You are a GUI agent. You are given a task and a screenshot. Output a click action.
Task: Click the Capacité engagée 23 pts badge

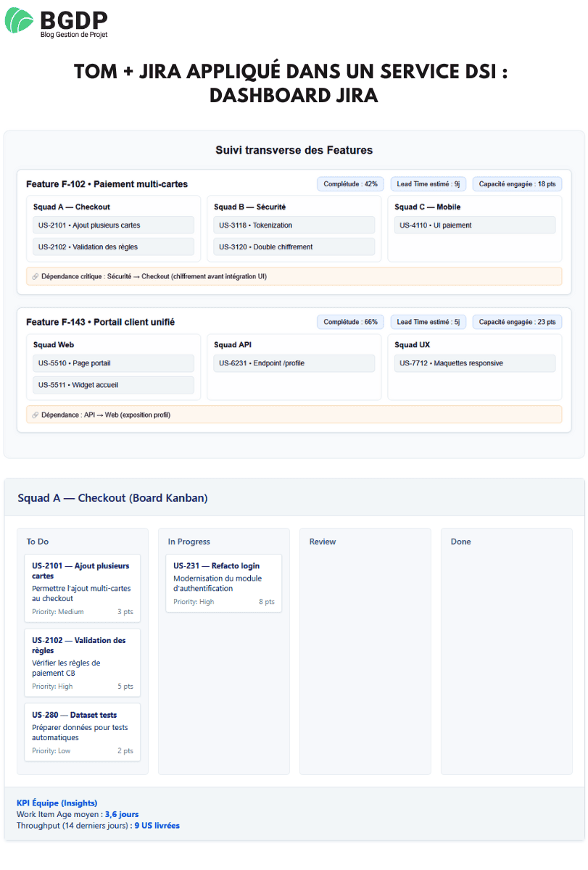[517, 321]
